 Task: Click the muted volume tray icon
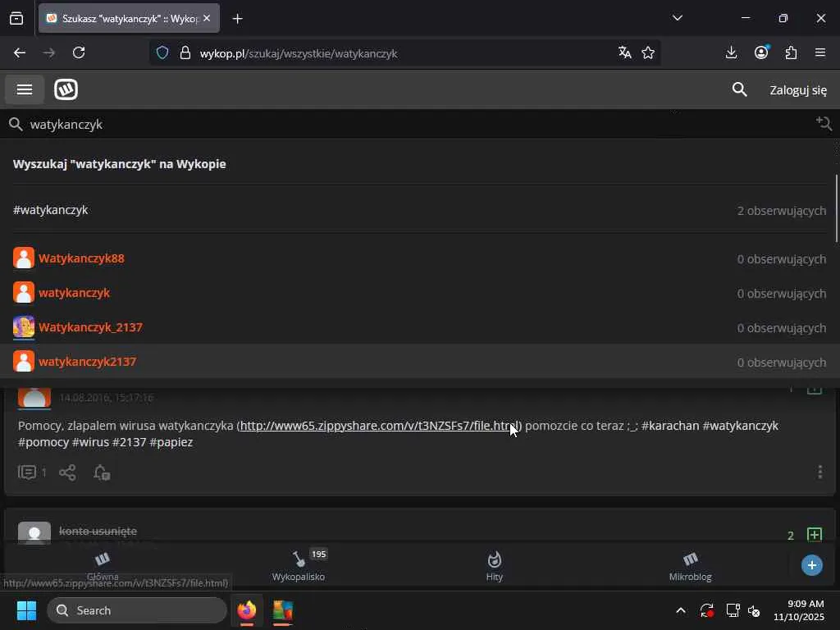coord(754,610)
